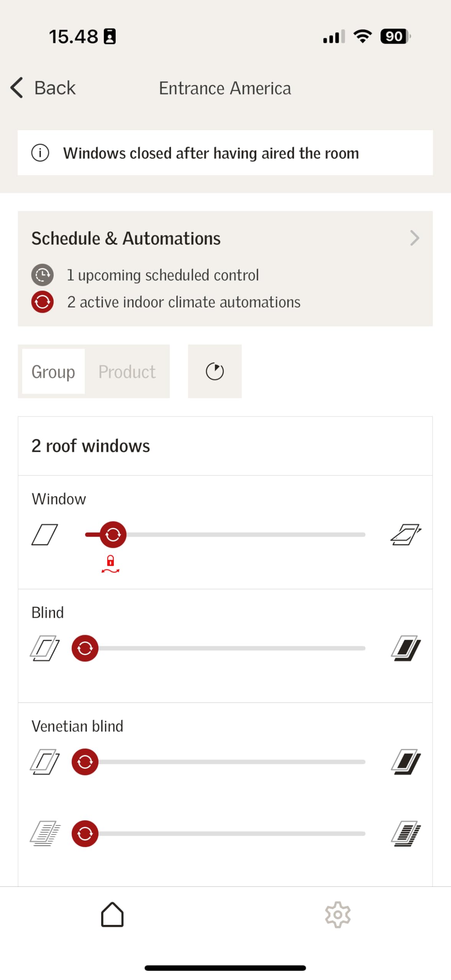Tap the fully open window icon

point(406,534)
